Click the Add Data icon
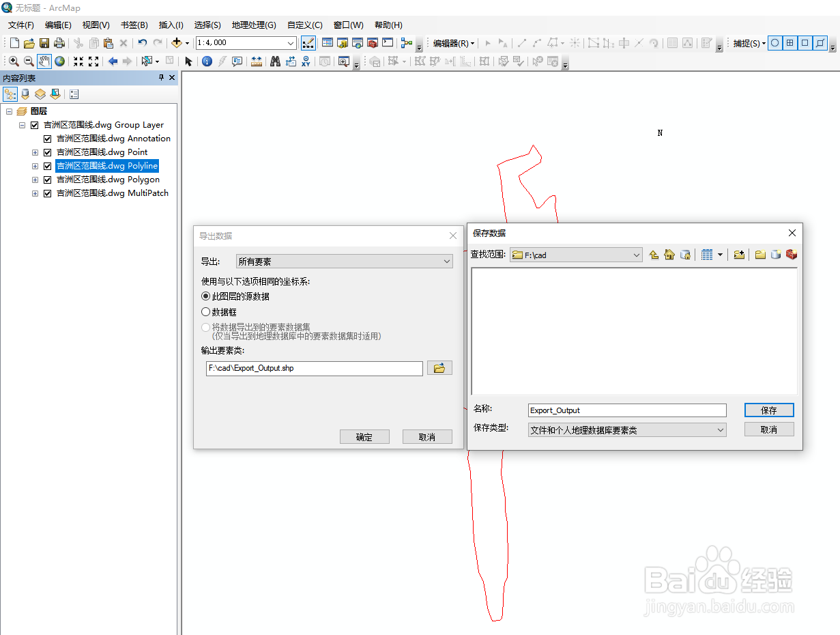This screenshot has height=635, width=840. pyautogui.click(x=177, y=43)
